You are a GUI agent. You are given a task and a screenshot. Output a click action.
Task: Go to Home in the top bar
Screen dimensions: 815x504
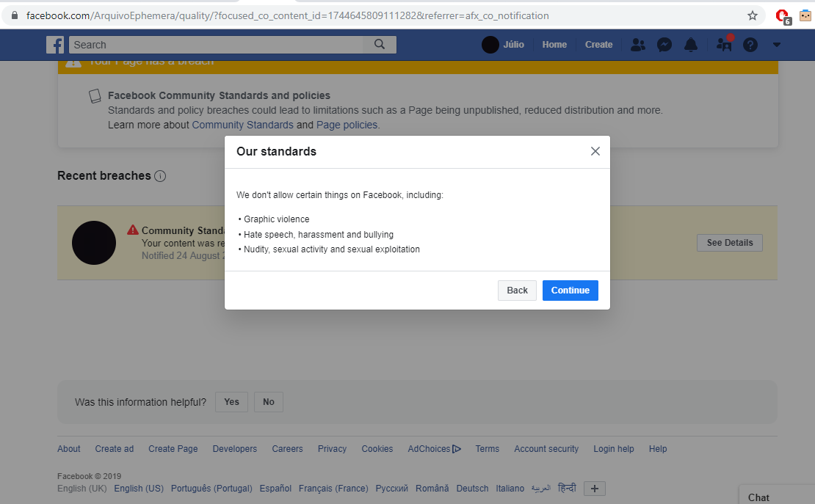point(554,45)
